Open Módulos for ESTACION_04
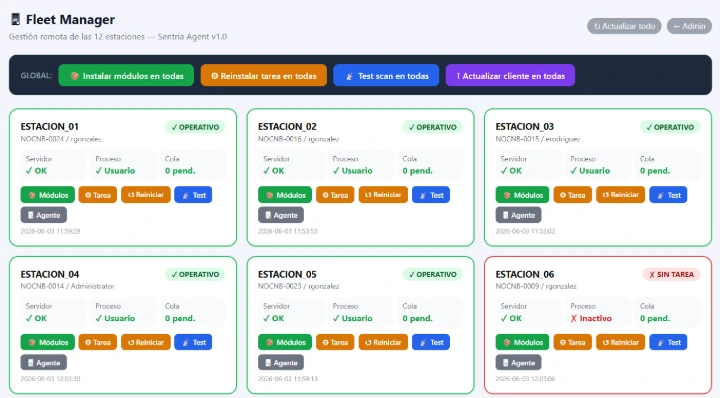This screenshot has height=398, width=720. [x=48, y=342]
